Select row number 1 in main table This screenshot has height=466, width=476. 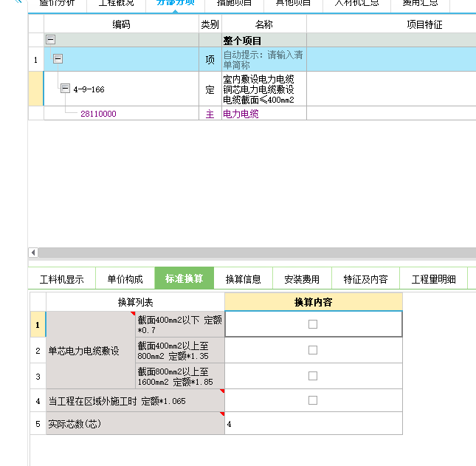pyautogui.click(x=36, y=59)
